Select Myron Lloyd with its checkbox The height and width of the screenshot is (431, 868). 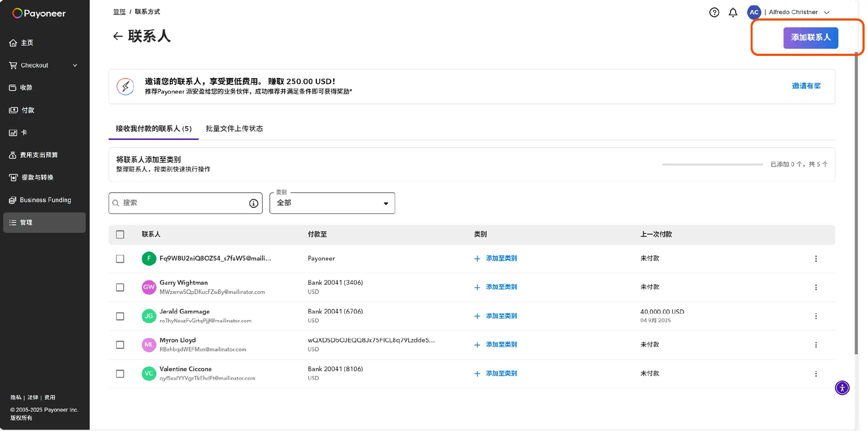click(x=120, y=345)
